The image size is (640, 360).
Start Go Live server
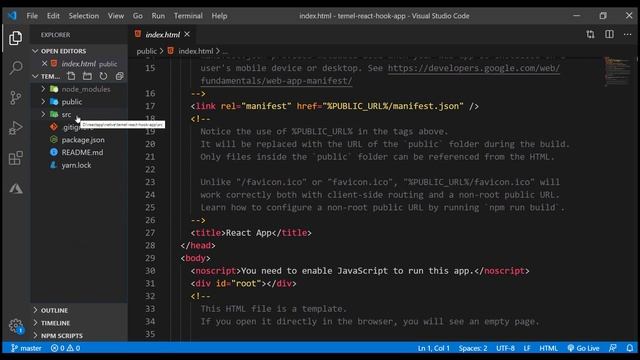click(583, 348)
